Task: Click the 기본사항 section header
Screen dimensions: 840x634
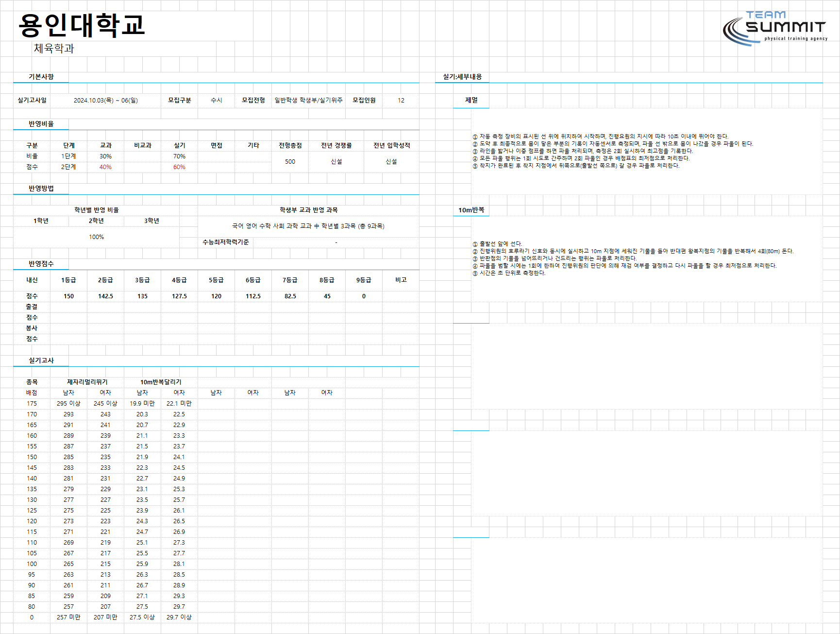Action: click(x=41, y=77)
